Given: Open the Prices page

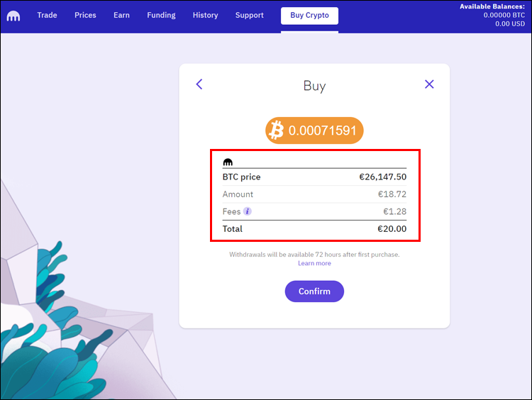Looking at the screenshot, I should pyautogui.click(x=85, y=15).
